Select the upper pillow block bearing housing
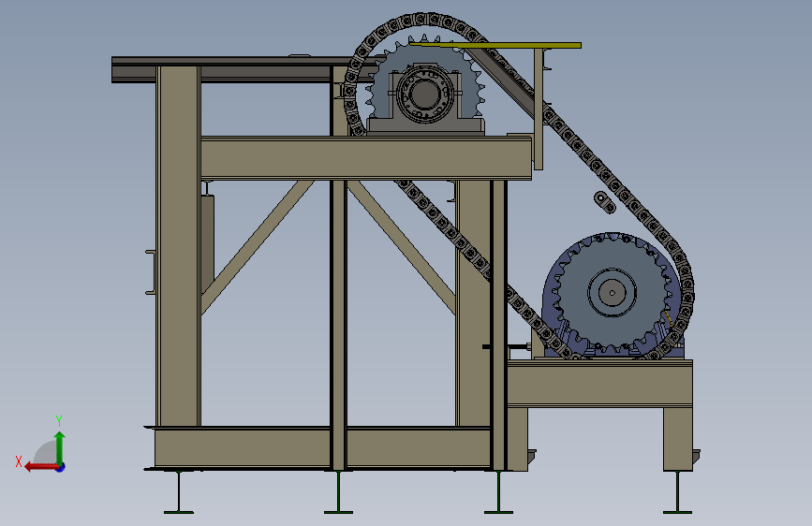Screen dimensions: 812x526 point(425,99)
